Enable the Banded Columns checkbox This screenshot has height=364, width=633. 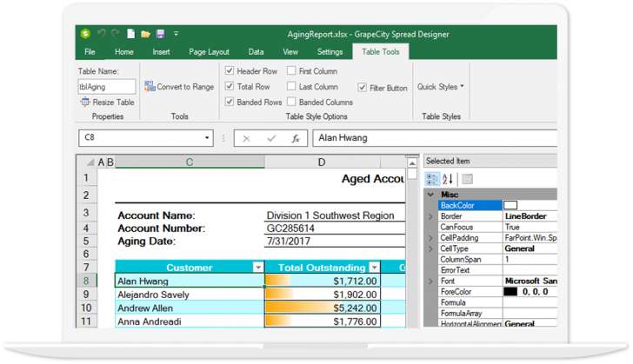291,102
